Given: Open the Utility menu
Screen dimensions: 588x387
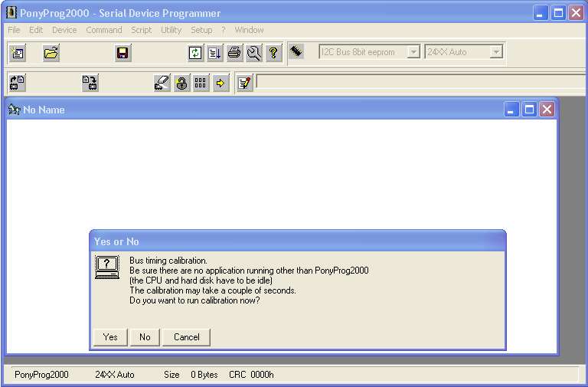Looking at the screenshot, I should pyautogui.click(x=171, y=30).
